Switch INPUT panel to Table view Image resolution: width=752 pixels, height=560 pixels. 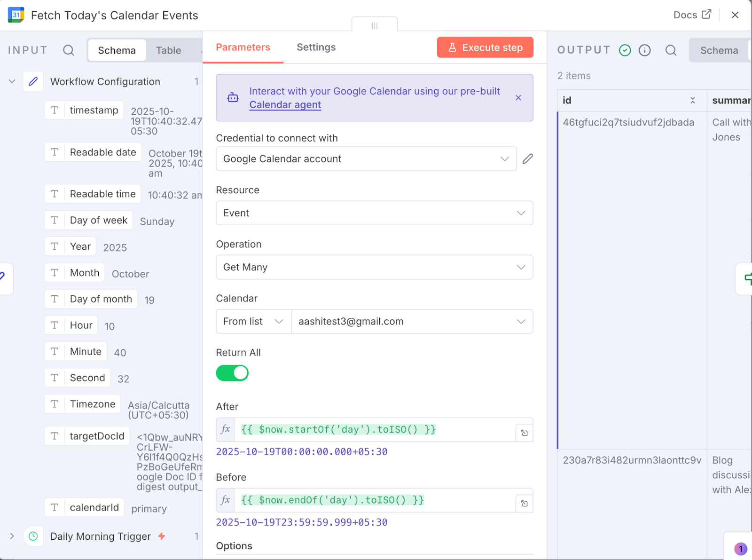point(168,50)
